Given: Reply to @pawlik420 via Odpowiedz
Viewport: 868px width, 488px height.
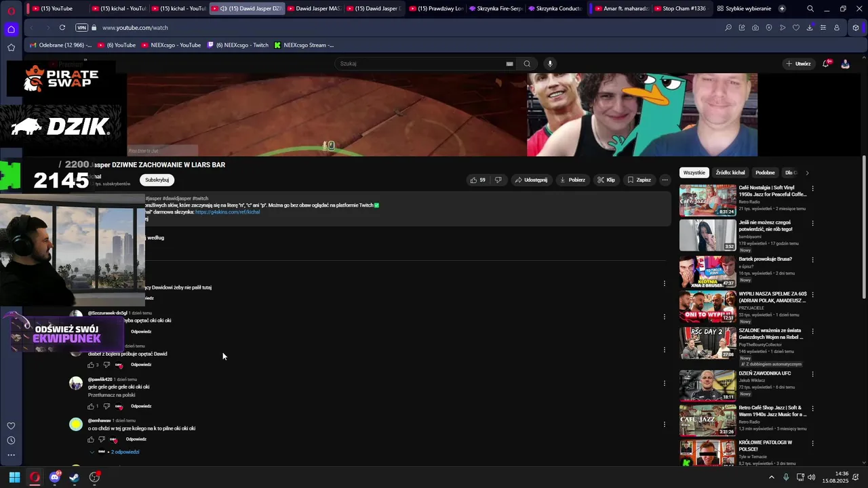Looking at the screenshot, I should 141,406.
